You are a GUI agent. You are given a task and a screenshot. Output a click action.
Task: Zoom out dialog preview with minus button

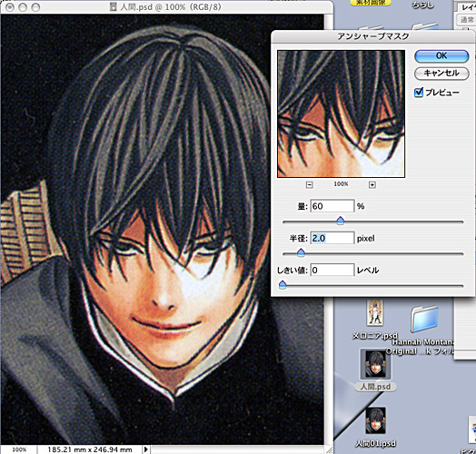pos(310,184)
